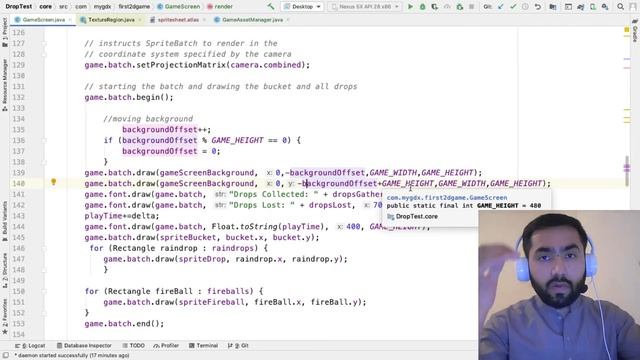Toggle code folding at line 146
This screenshot has height=360, width=640.
click(44, 248)
